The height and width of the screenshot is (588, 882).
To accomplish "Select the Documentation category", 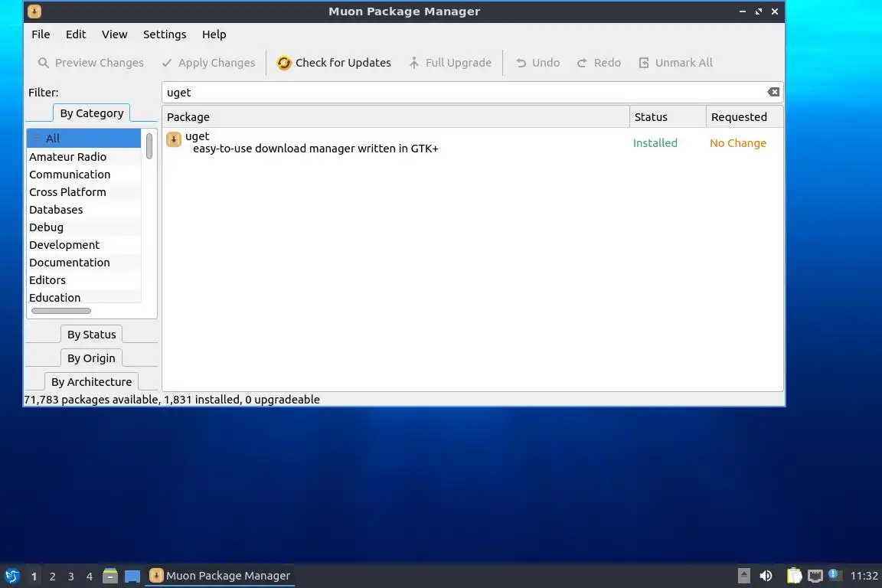I will (83, 262).
